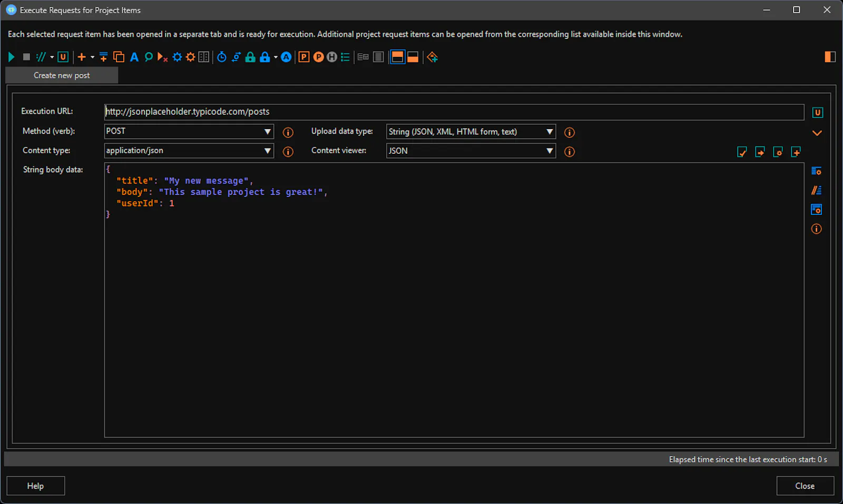Minimize the Execute Requests window
The image size is (843, 504).
[767, 10]
